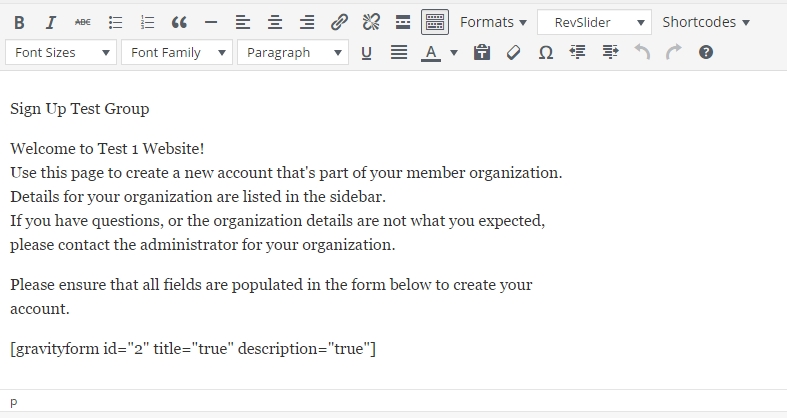Click the special character omega icon
Viewport: 787px width, 418px height.
(546, 52)
